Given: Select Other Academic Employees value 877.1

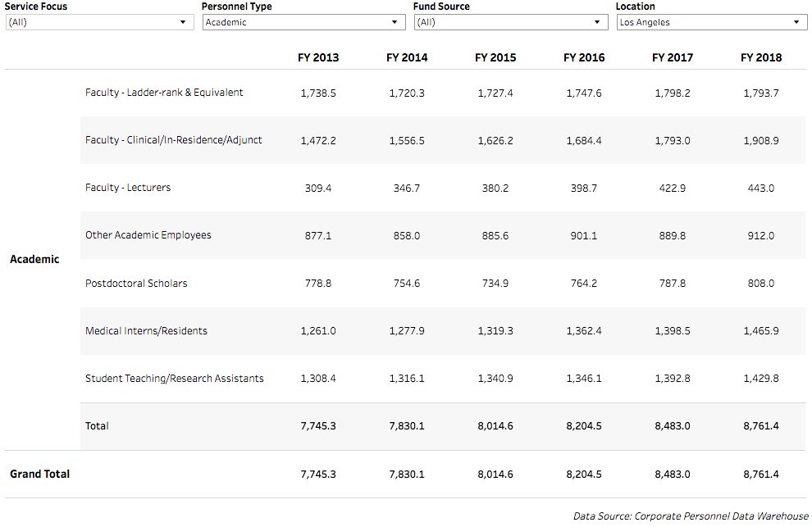Looking at the screenshot, I should click(x=318, y=236).
